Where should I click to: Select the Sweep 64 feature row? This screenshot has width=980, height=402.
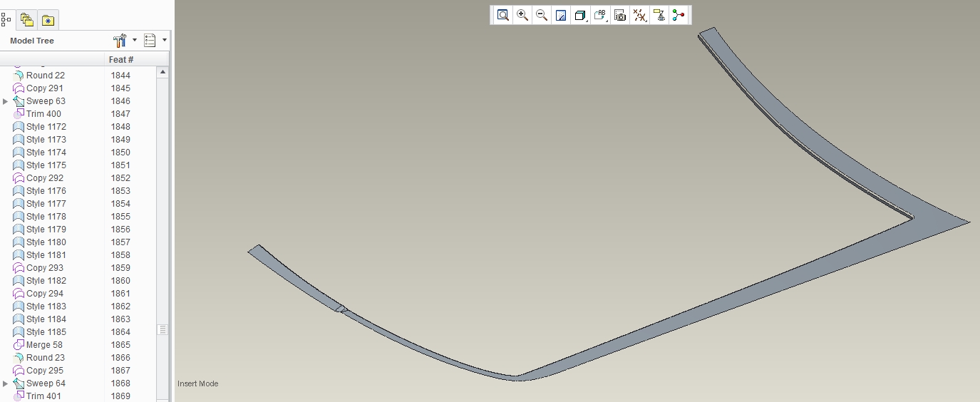coord(46,383)
